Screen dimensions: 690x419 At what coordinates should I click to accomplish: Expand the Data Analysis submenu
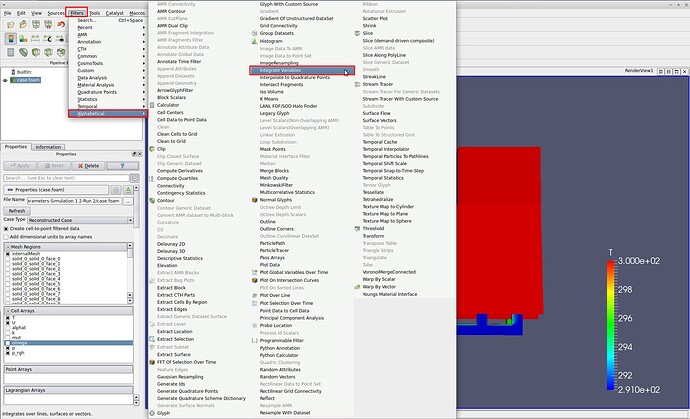(x=108, y=78)
